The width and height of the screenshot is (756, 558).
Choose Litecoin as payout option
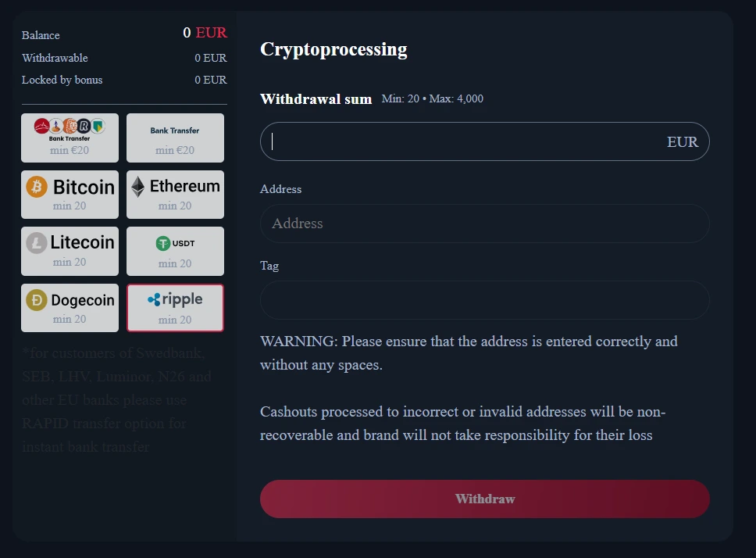(70, 251)
